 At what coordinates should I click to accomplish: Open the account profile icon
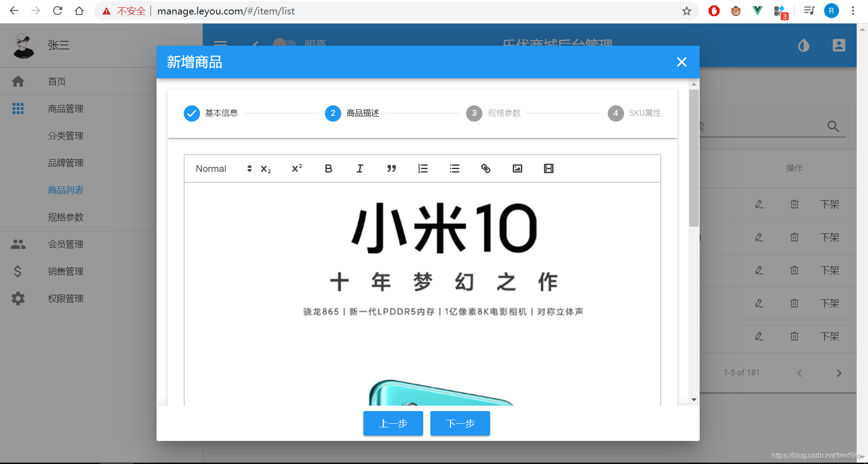coord(839,45)
